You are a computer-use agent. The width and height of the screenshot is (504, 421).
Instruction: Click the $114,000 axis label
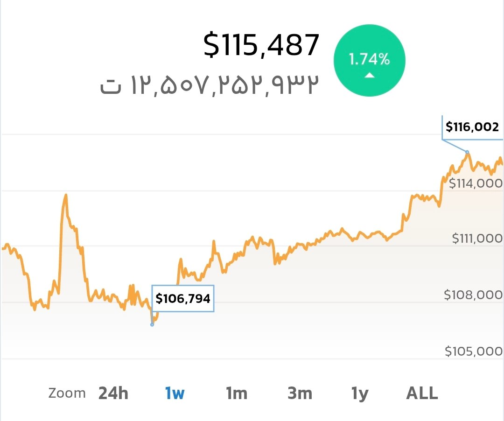pyautogui.click(x=475, y=183)
